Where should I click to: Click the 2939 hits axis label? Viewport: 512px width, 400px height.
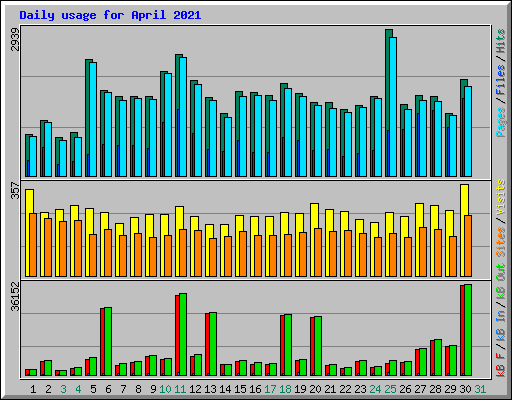pos(15,39)
